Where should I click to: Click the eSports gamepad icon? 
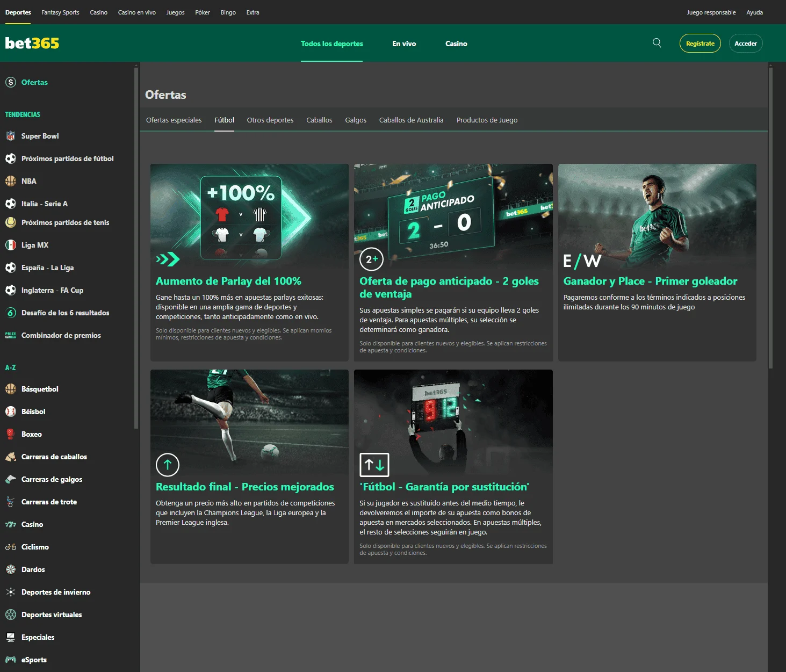(x=11, y=660)
